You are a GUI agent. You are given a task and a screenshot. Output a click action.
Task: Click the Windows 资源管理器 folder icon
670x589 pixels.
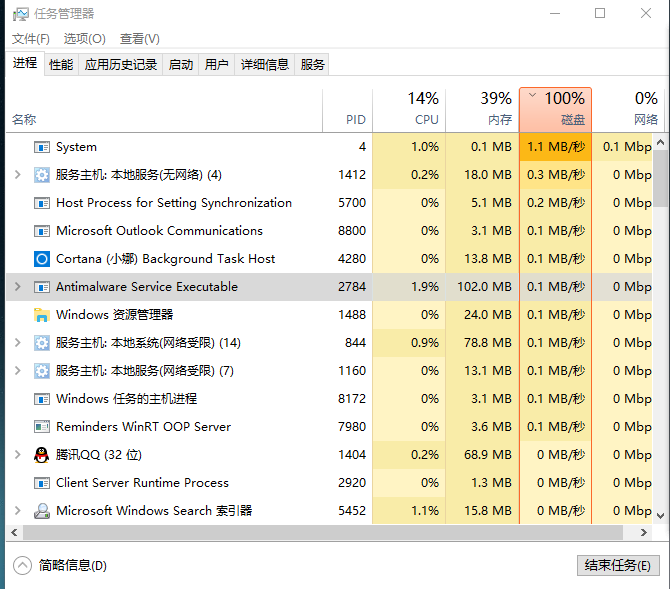pyautogui.click(x=41, y=315)
